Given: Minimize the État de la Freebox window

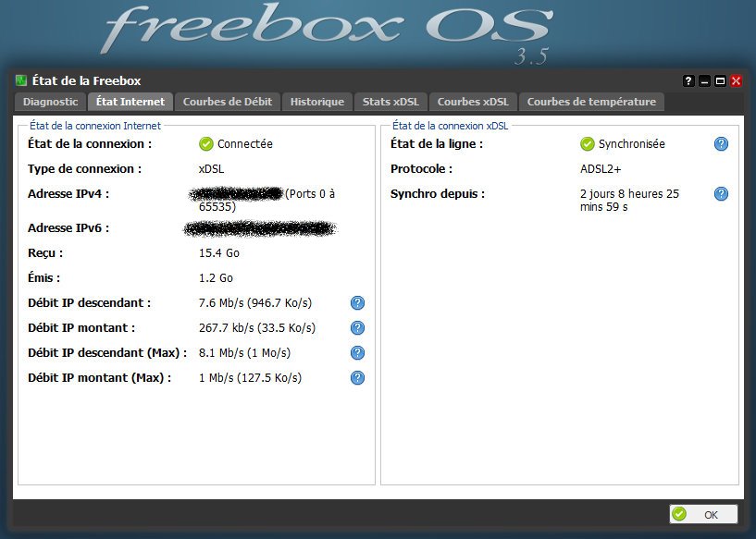Looking at the screenshot, I should click(x=704, y=81).
